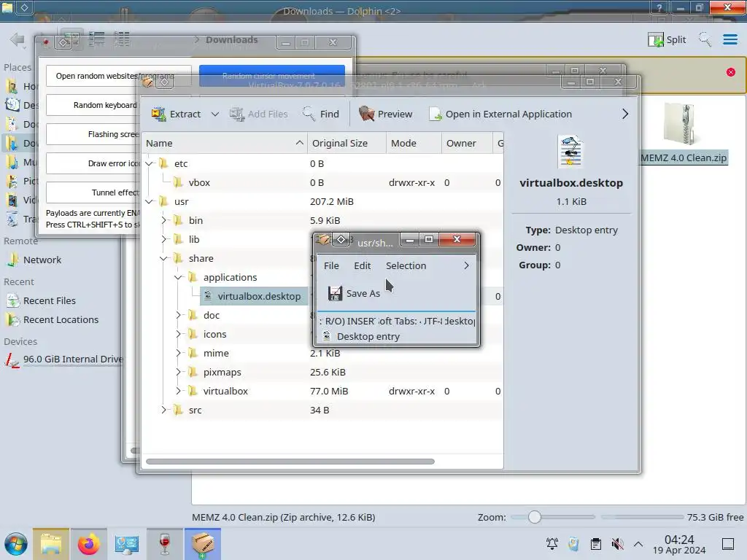Sort archive by Owner column
Image resolution: width=747 pixels, height=560 pixels.
tap(467, 144)
